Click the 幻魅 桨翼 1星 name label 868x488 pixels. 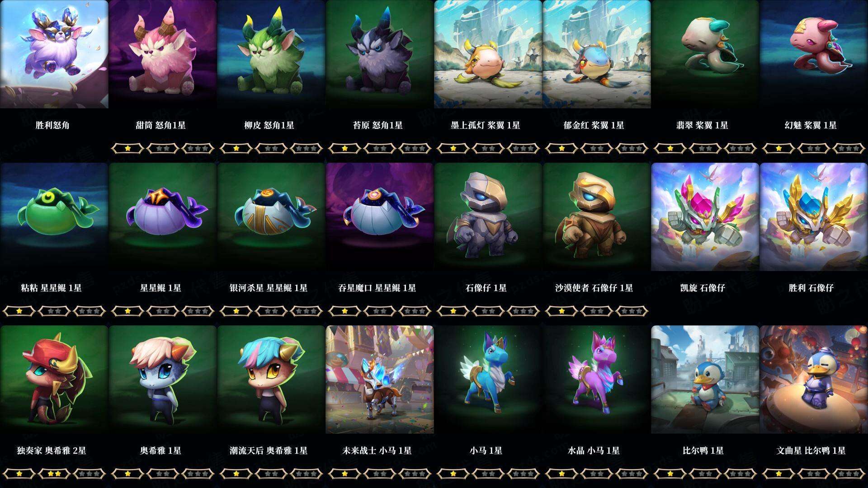tap(811, 125)
